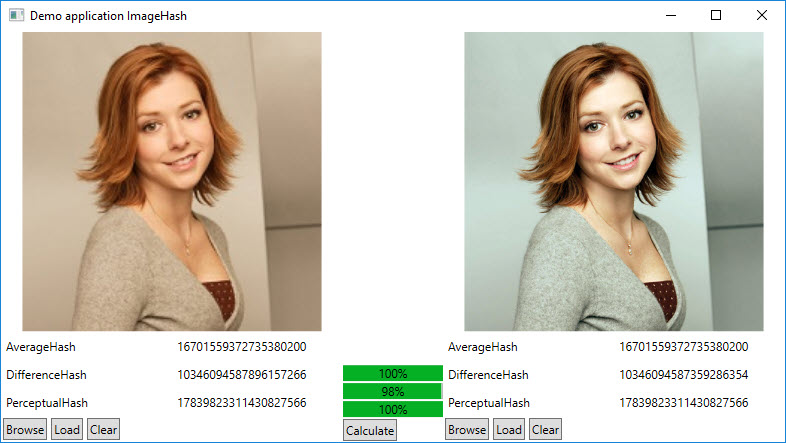Select the left portrait image preview
The width and height of the screenshot is (786, 443).
click(172, 181)
